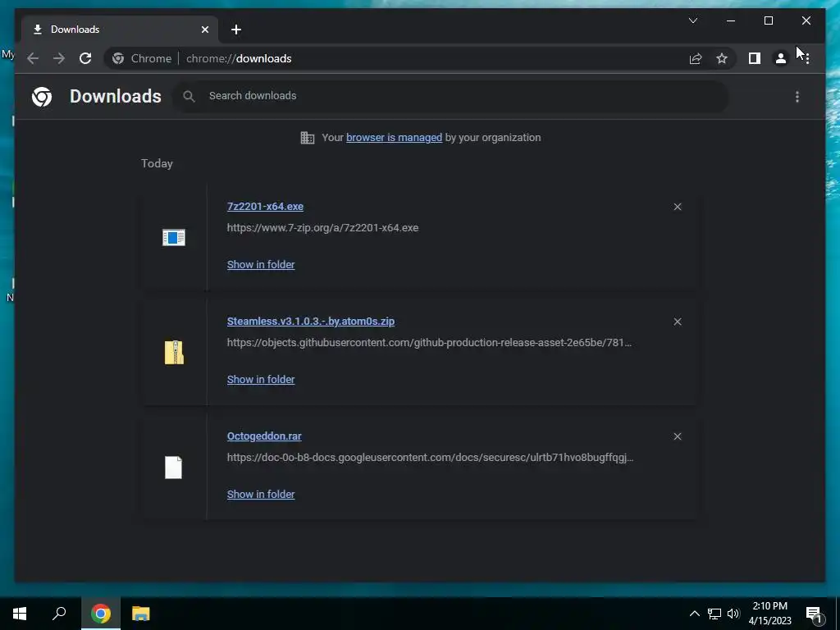The height and width of the screenshot is (630, 840).
Task: Open a new tab with the plus button
Action: coord(236,30)
